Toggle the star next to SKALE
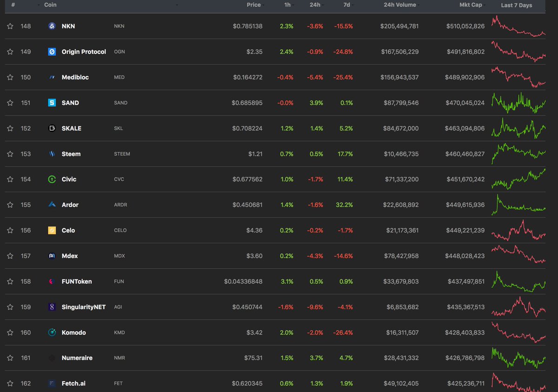The height and width of the screenshot is (392, 558). click(x=10, y=128)
